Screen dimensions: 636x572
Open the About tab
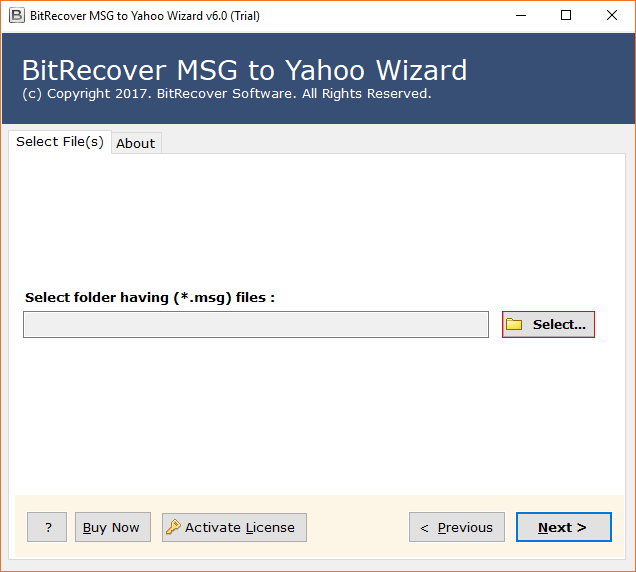[x=135, y=143]
